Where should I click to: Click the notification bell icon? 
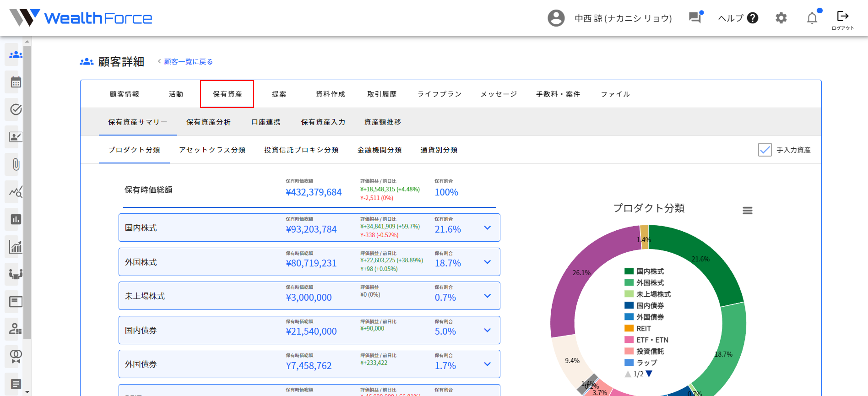[x=812, y=18]
